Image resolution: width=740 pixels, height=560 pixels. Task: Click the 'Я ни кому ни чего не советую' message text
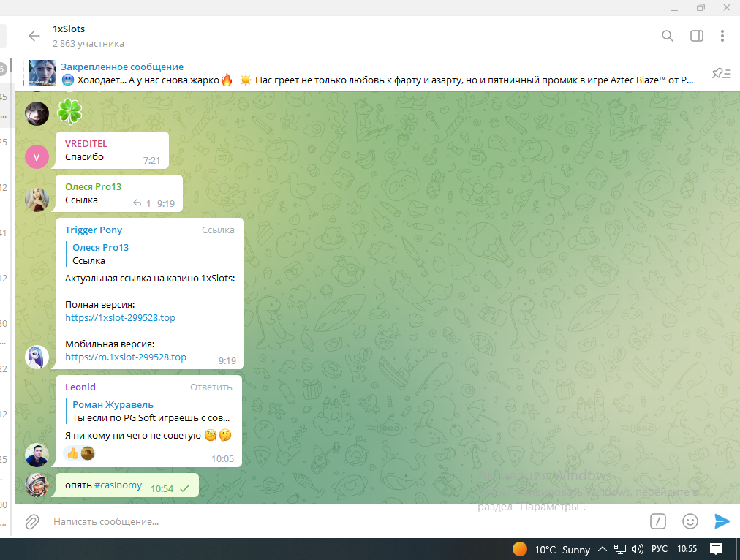(x=133, y=436)
